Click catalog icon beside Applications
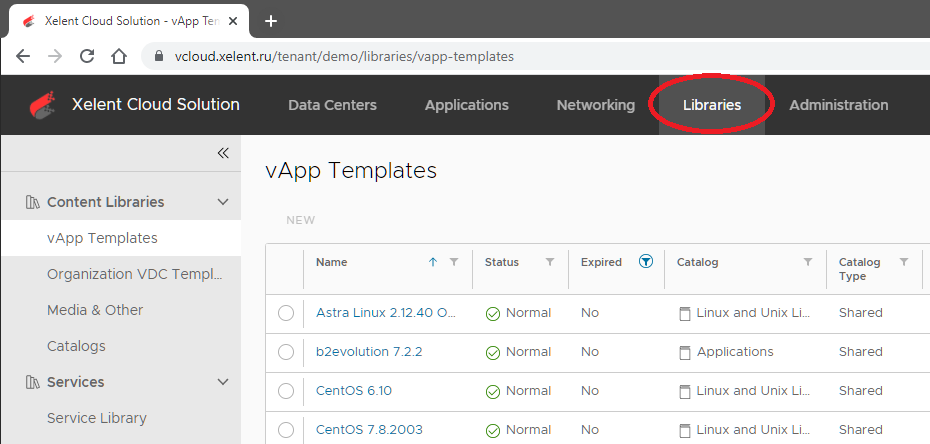930x444 pixels. pyautogui.click(x=684, y=353)
